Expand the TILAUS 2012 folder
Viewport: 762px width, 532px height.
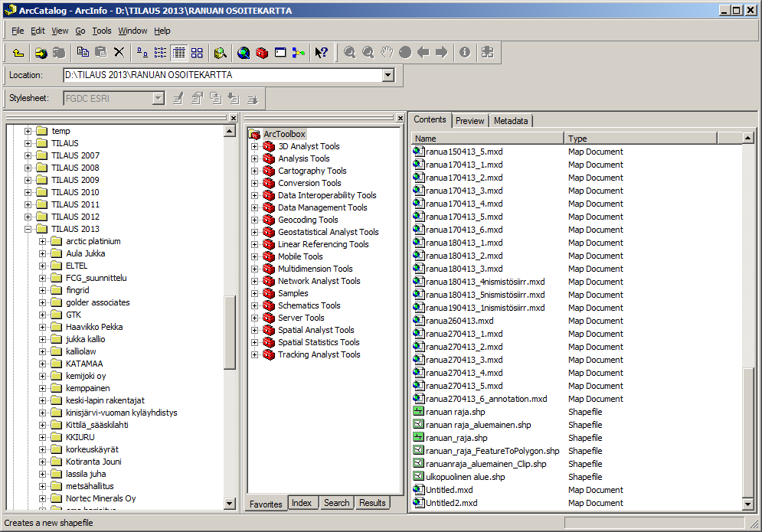(28, 217)
